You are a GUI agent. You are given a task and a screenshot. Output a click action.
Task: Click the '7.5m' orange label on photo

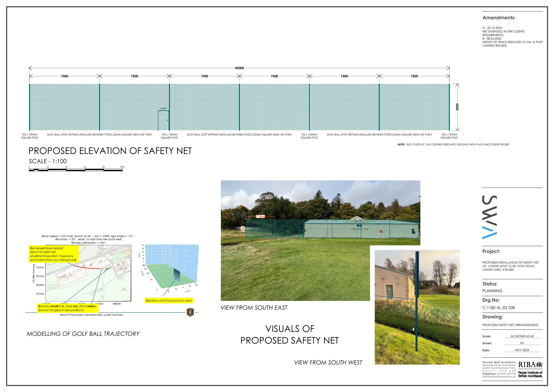[x=260, y=216]
